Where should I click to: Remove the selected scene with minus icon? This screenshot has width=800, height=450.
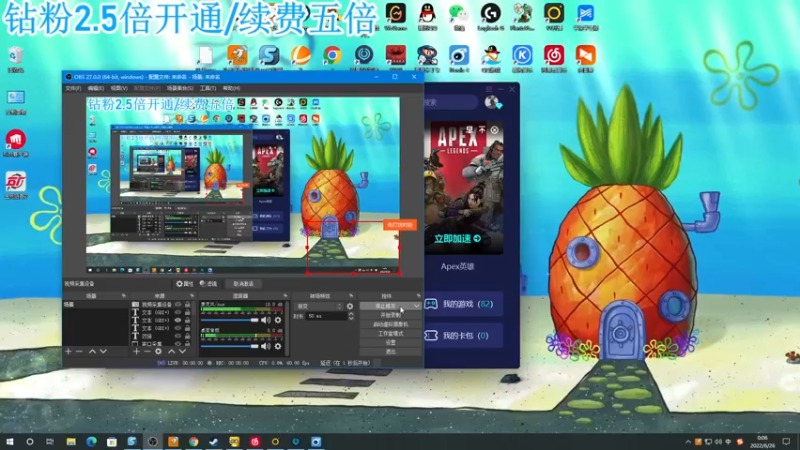click(79, 352)
